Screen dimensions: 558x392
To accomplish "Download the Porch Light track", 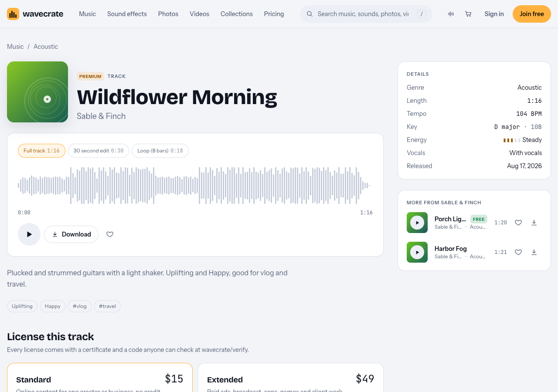I will click(x=534, y=223).
